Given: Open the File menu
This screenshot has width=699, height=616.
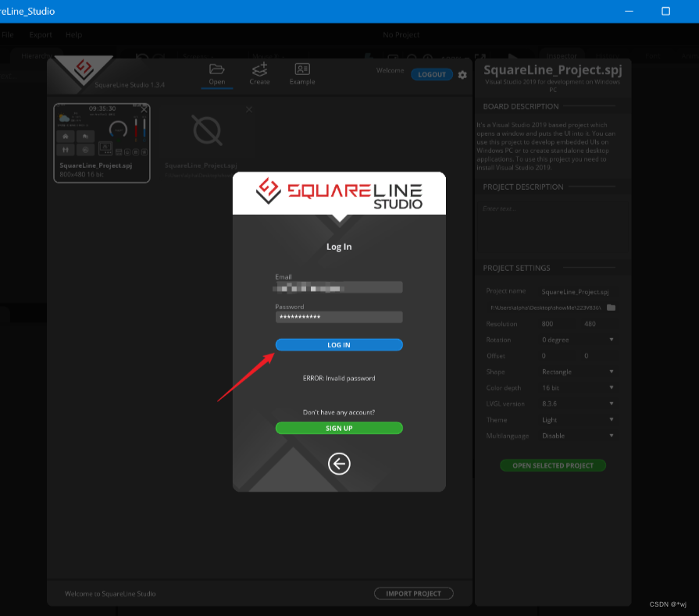Looking at the screenshot, I should coord(8,35).
